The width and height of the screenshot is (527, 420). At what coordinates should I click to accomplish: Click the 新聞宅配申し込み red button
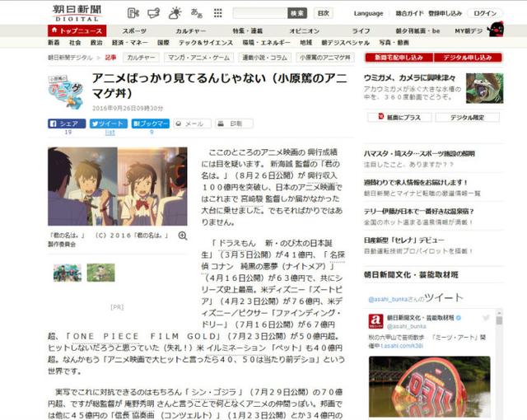click(399, 58)
